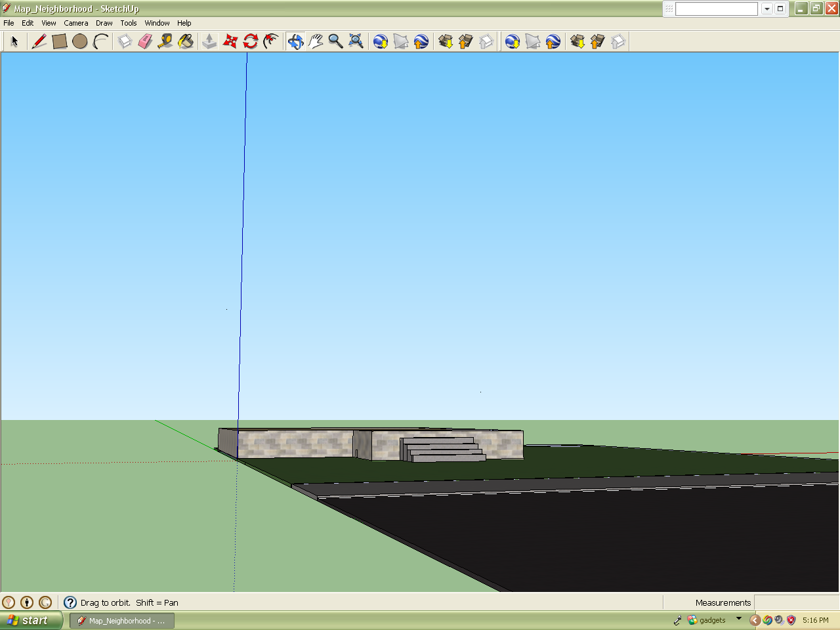Open the Camera menu
Image resolution: width=840 pixels, height=630 pixels.
[75, 23]
